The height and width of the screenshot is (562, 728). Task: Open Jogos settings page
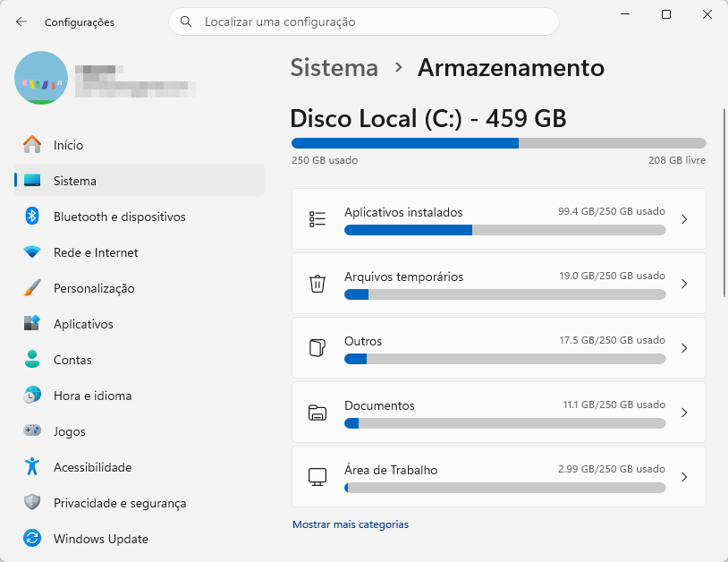click(140, 431)
